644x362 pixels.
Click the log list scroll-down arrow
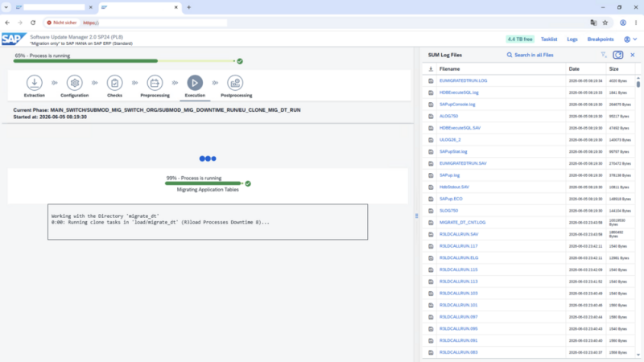point(638,355)
